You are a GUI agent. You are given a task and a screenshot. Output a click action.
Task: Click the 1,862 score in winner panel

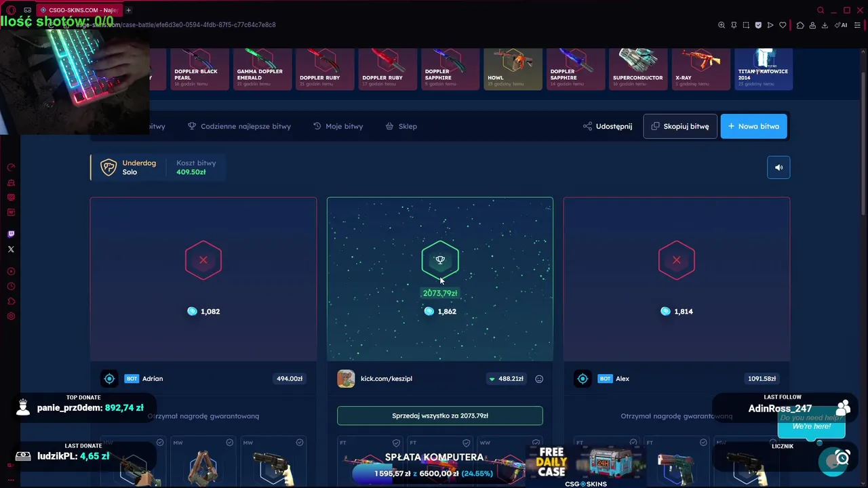[447, 311]
